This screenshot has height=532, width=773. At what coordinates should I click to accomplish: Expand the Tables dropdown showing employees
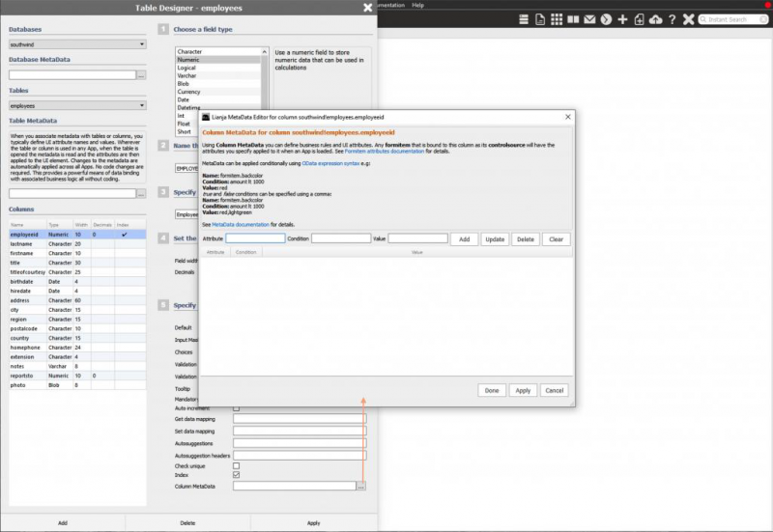click(77, 104)
